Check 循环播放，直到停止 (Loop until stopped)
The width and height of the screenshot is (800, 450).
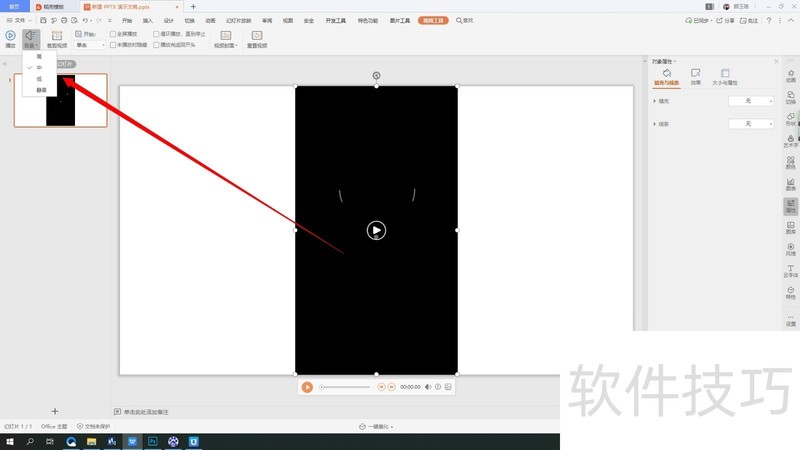[x=156, y=33]
